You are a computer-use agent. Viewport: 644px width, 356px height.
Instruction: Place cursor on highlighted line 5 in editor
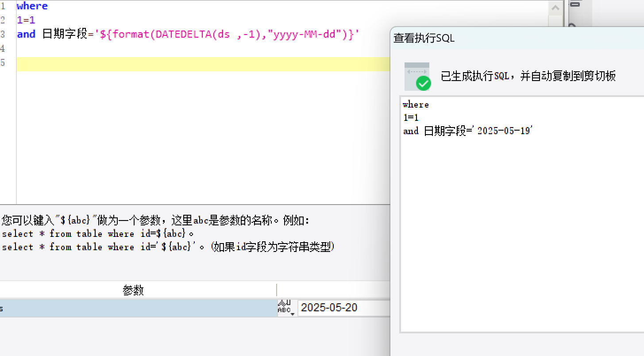point(199,64)
